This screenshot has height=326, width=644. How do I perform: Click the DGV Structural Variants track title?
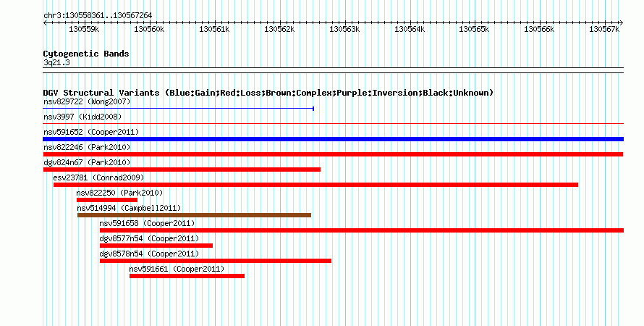(x=268, y=93)
